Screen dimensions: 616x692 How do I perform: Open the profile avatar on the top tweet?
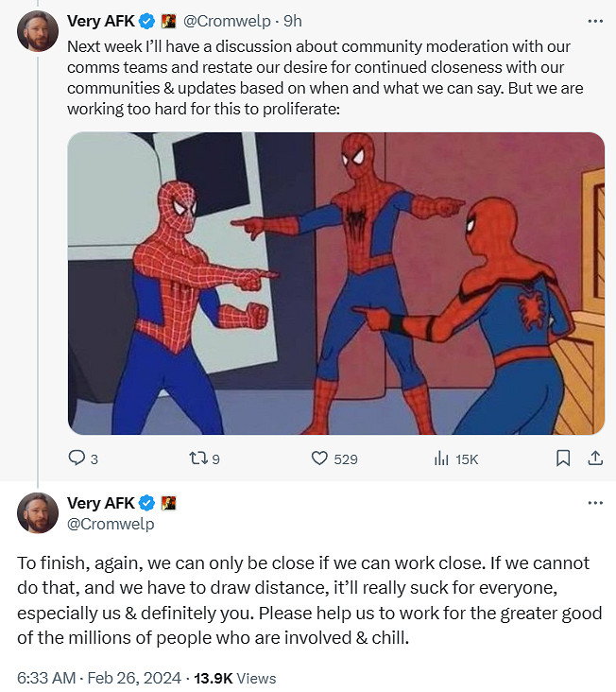point(38,32)
